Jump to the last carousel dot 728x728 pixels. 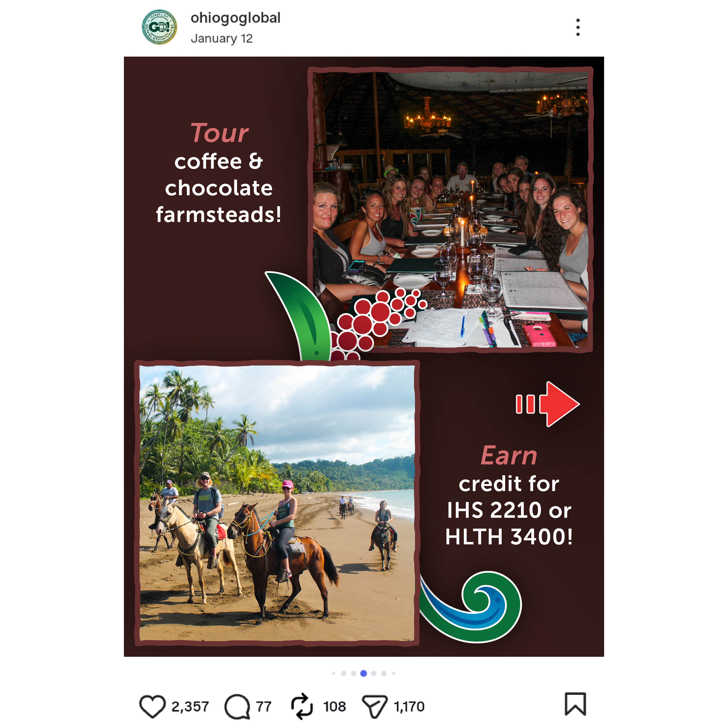(x=393, y=673)
